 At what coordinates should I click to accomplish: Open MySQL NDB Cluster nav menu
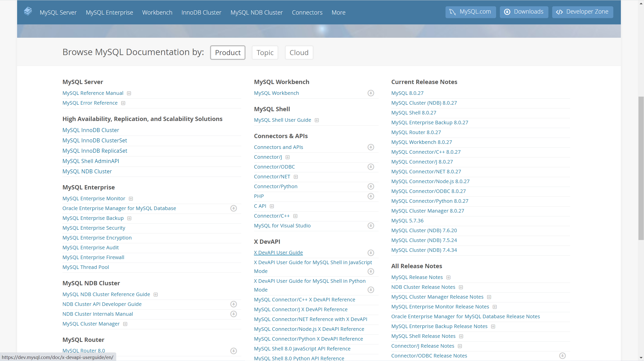tap(257, 12)
